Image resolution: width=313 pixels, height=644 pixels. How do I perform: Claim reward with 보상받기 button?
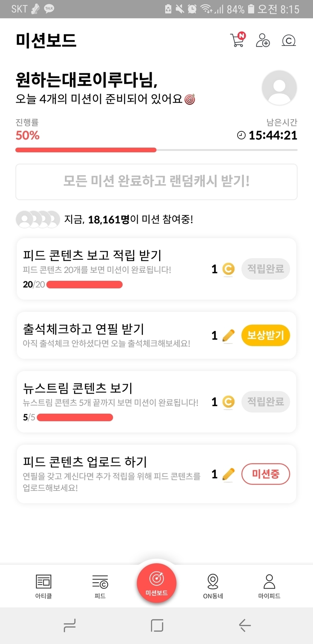(x=265, y=335)
